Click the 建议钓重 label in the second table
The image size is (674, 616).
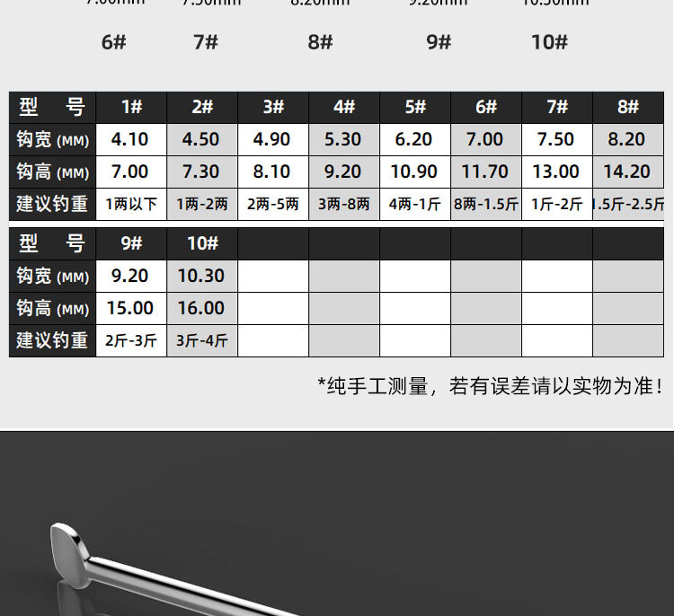coord(52,340)
